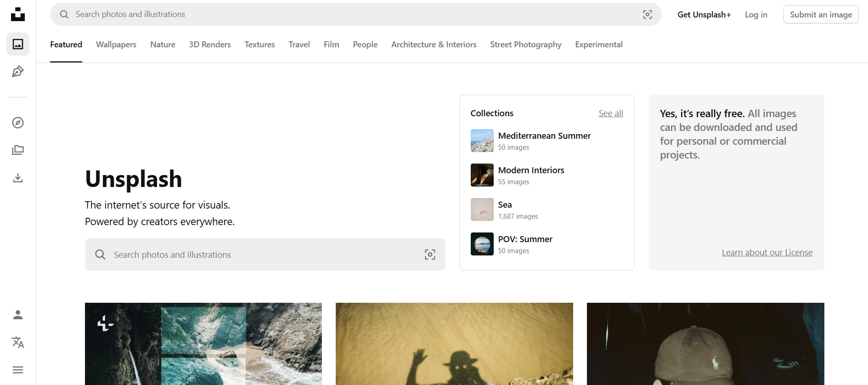Click Mediterranean Summer collection thumbnail
Image resolution: width=868 pixels, height=385 pixels.
coord(482,141)
